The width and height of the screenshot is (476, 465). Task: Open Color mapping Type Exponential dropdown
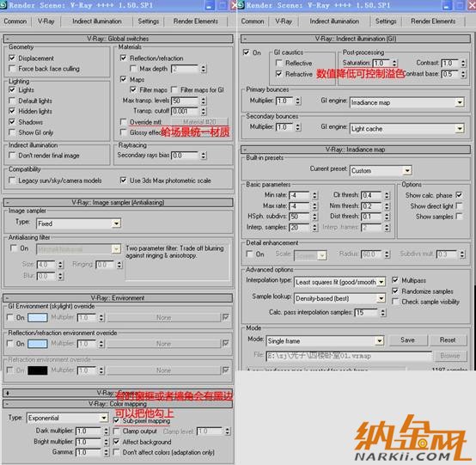coord(67,418)
